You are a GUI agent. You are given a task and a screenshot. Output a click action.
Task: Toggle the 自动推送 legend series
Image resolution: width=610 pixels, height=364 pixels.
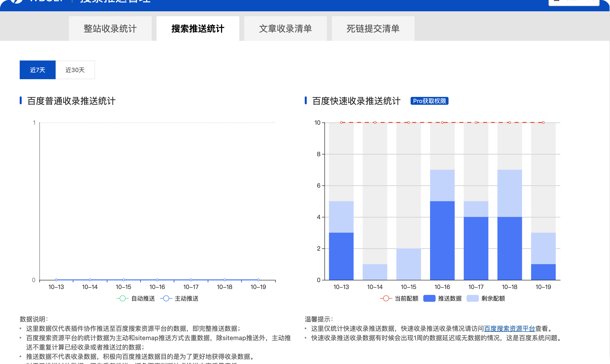click(x=136, y=298)
